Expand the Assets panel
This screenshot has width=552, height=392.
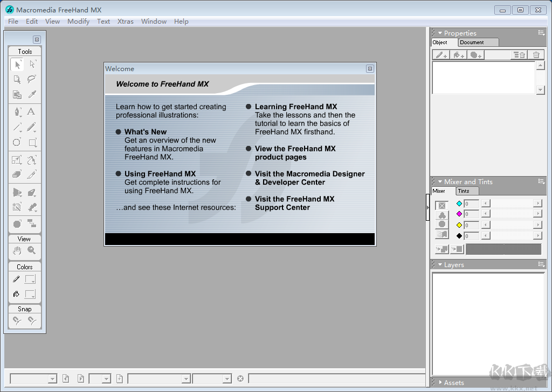440,382
